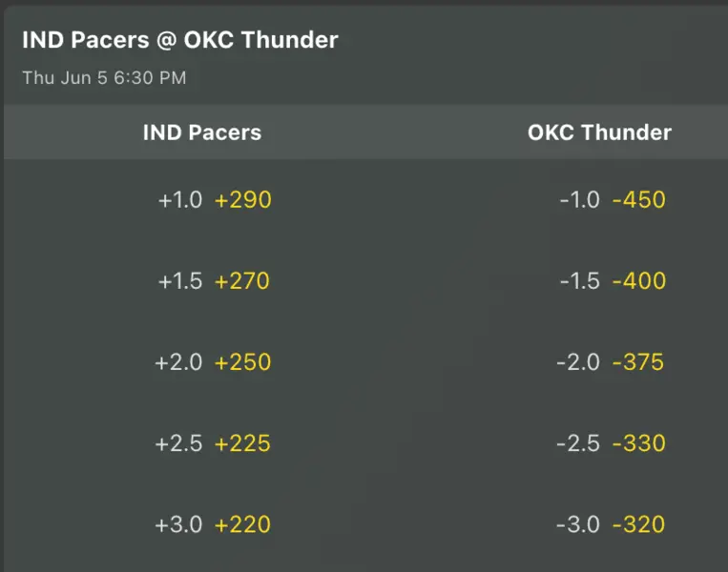
Task: Bet on Thunder -3.0 at -320
Action: (612, 524)
